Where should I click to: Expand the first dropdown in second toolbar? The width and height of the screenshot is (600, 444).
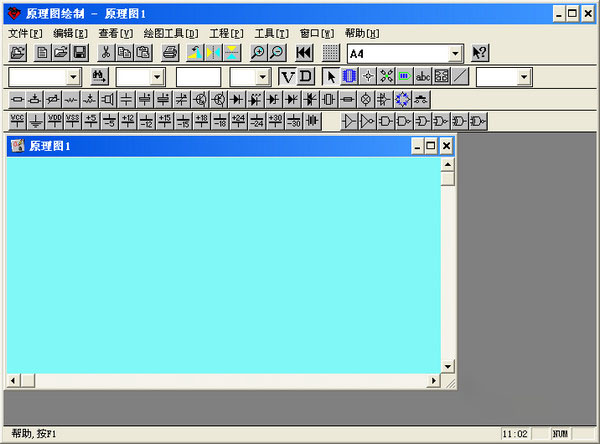(x=73, y=77)
